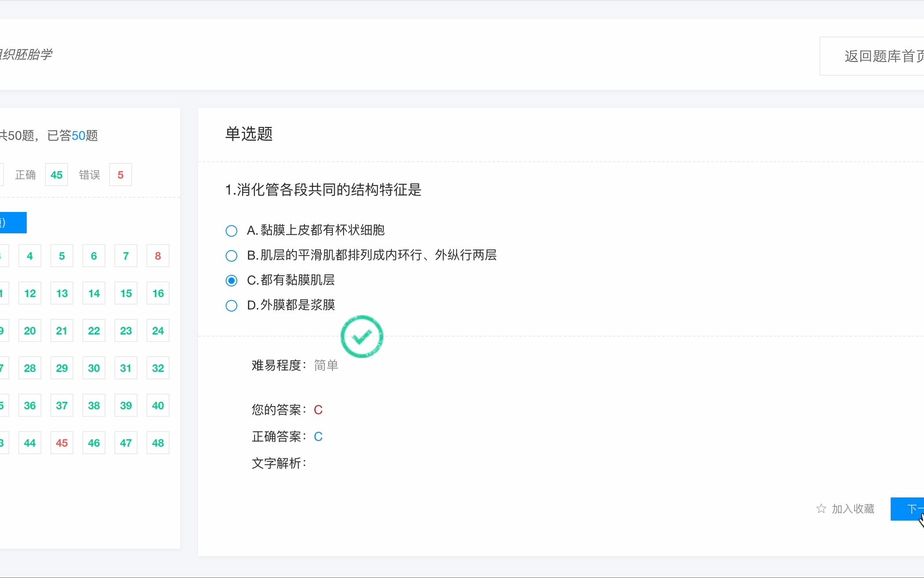
Task: Jump to question 14
Action: coord(94,293)
